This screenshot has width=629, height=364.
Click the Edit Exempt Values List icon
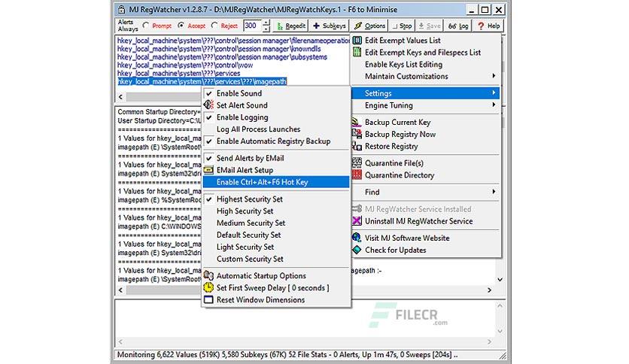point(357,41)
